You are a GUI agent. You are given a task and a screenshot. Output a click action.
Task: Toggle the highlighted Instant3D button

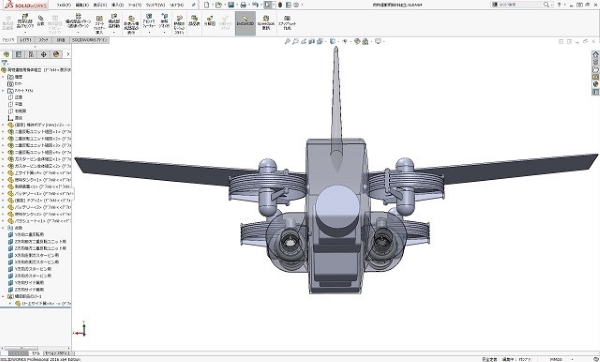tap(245, 23)
